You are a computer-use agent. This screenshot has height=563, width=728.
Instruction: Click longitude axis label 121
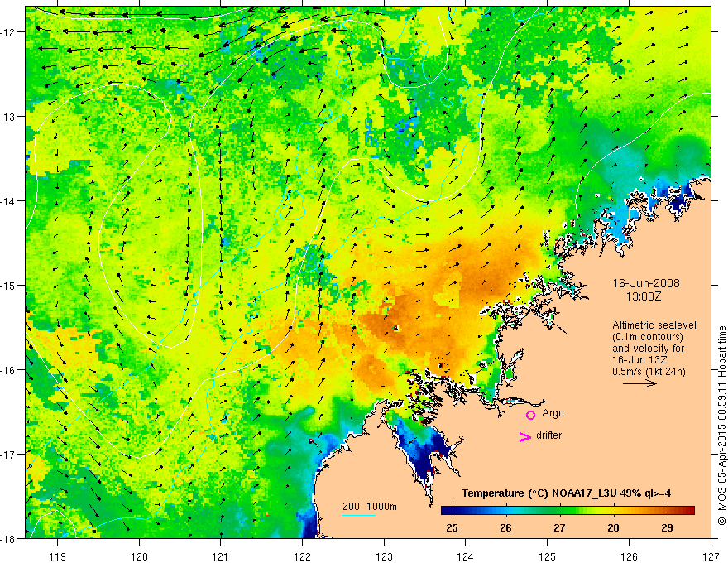point(221,556)
